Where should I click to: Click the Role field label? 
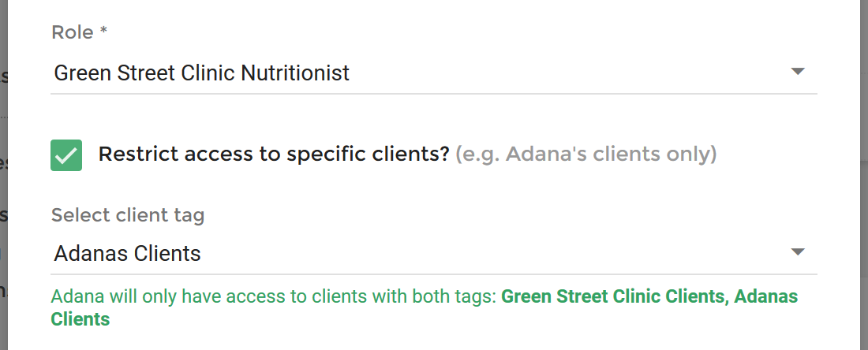pyautogui.click(x=73, y=32)
